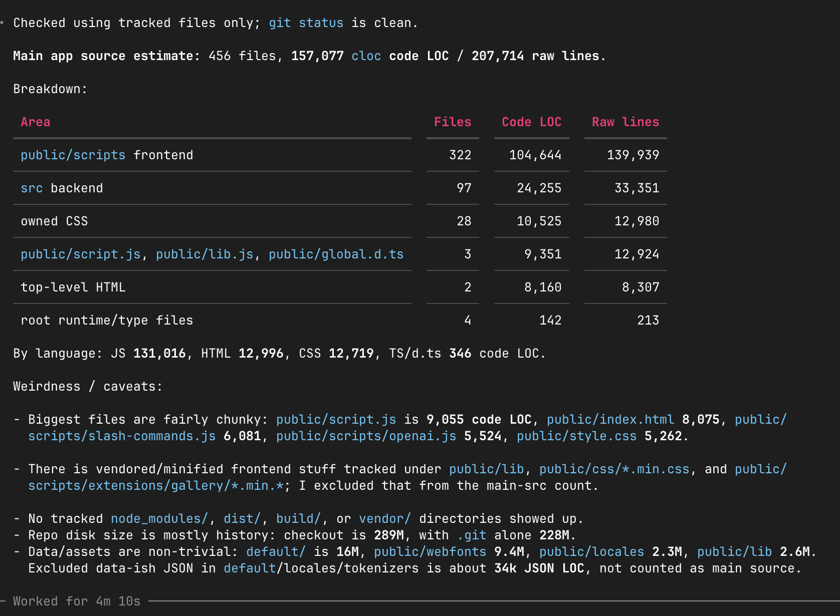Viewport: 840px width, 616px height.
Task: Open 'public/scripts' in the frontend table row
Action: click(73, 155)
